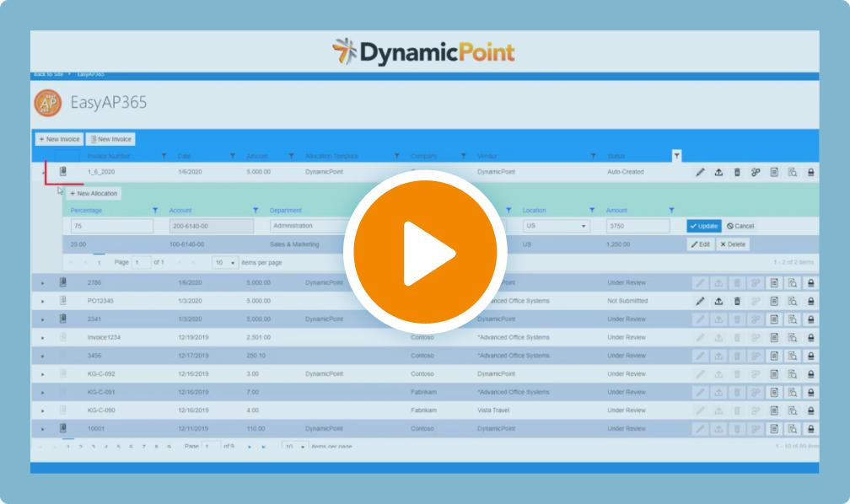Image resolution: width=850 pixels, height=504 pixels.
Task: Edit the Sales & Marketing allocation row
Action: click(x=701, y=244)
